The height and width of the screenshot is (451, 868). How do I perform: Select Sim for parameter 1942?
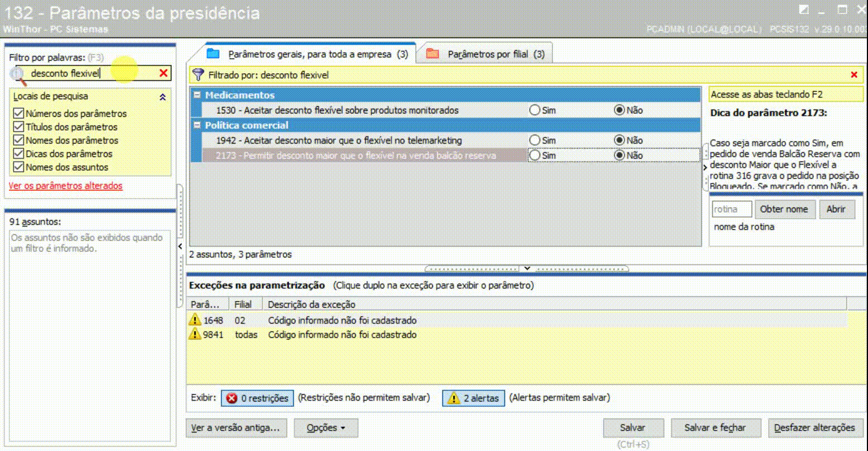pyautogui.click(x=535, y=140)
